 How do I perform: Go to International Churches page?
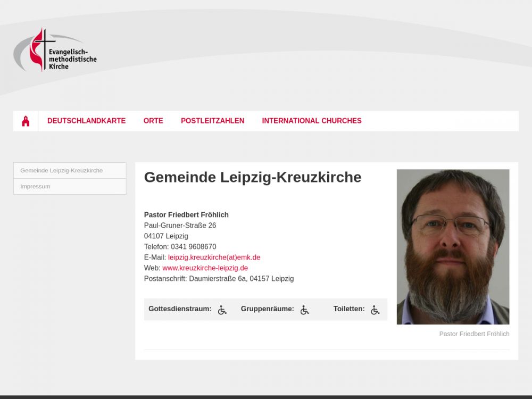312,121
